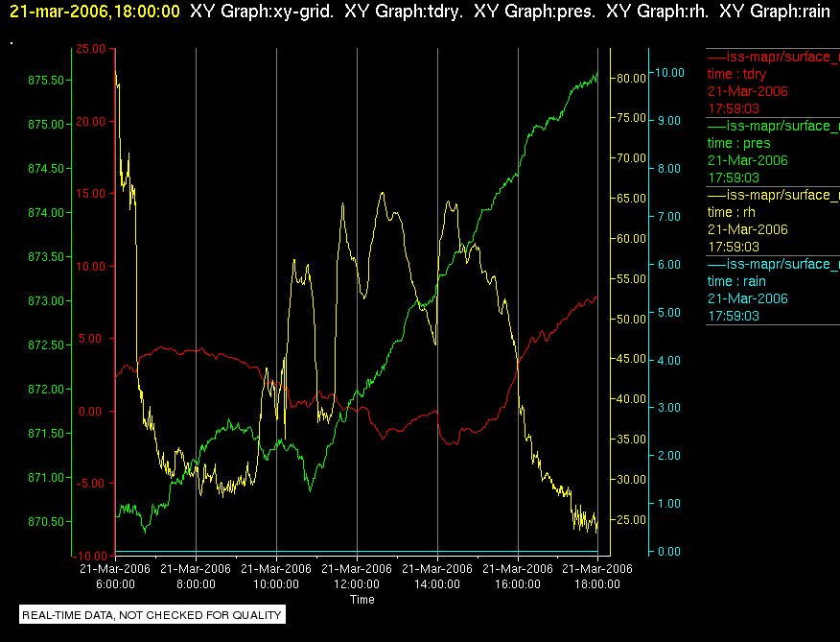Click the 14:00:00 time axis label
This screenshot has height=642, width=840.
(437, 584)
